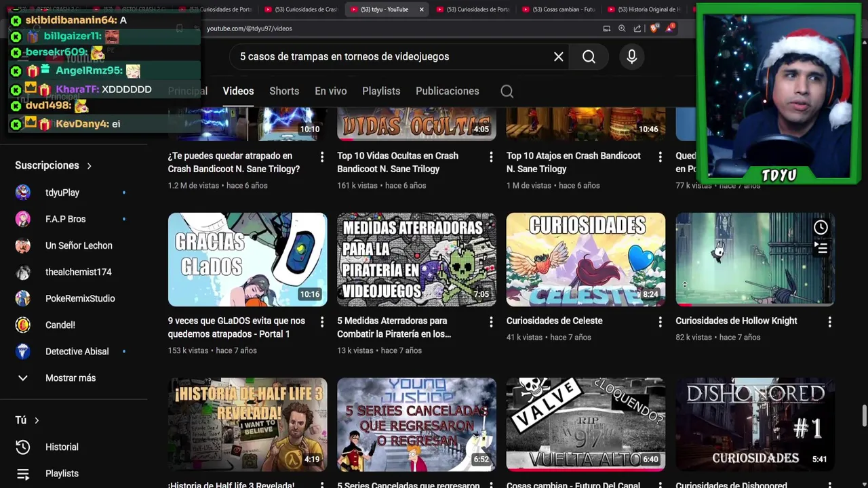Viewport: 868px width, 488px height.
Task: Open options for Top 10 Vidas Ocultas video
Action: 491,157
